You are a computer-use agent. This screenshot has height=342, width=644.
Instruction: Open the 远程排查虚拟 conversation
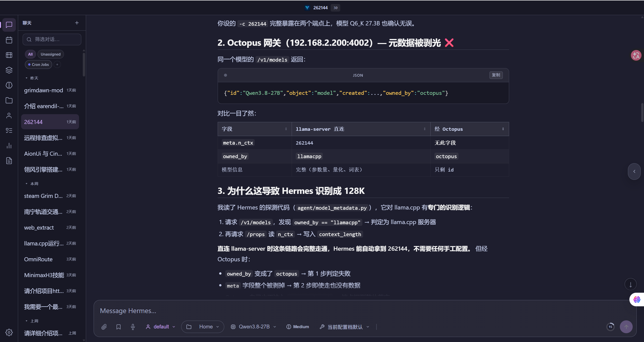tap(50, 138)
